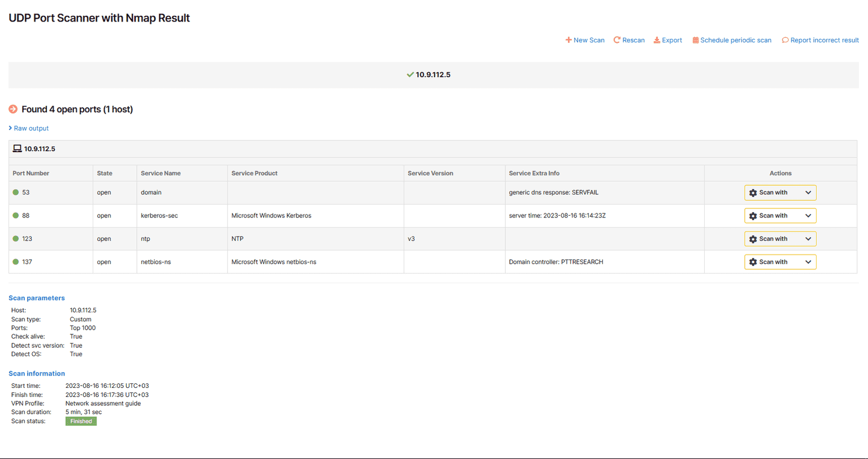Click the green Finished status badge
The image size is (868, 459).
click(x=81, y=421)
